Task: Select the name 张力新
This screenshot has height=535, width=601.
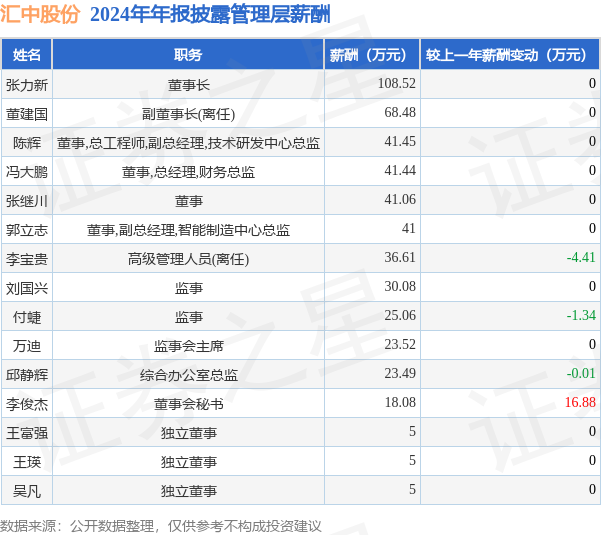Action: (27, 85)
